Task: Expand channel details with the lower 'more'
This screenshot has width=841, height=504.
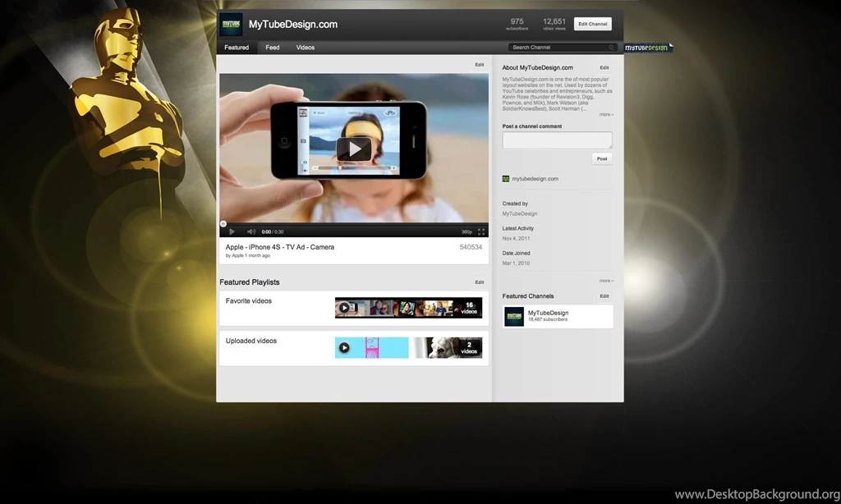Action: click(605, 281)
